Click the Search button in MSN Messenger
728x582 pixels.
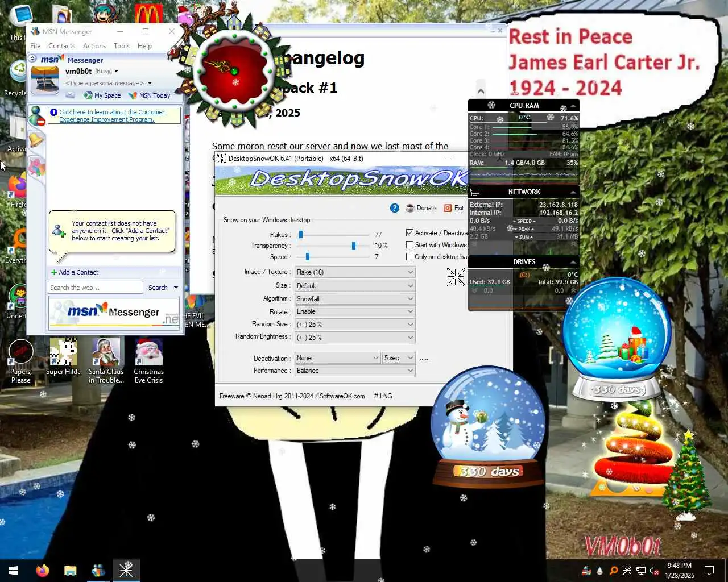click(x=158, y=288)
